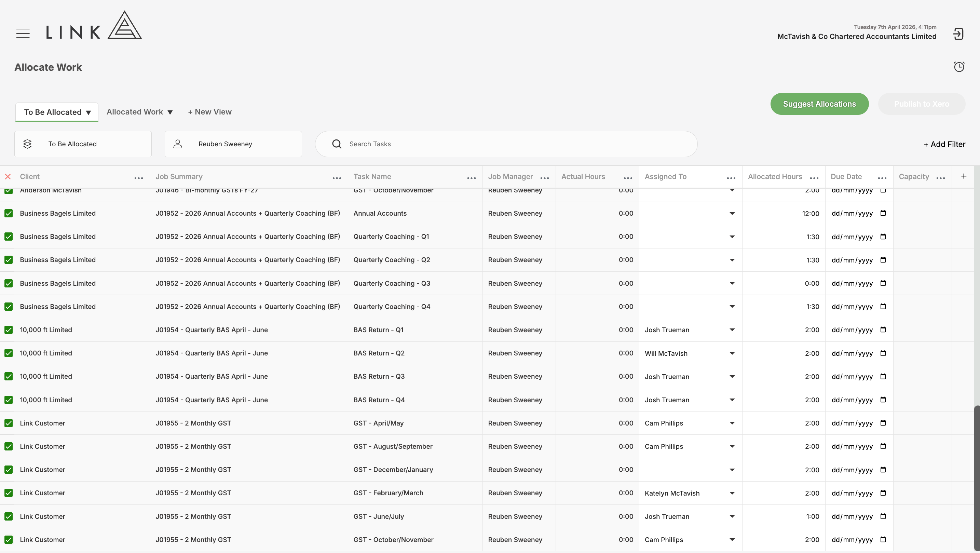Screen dimensions: 980x553
Task: Open the To Be Allocated status filter
Action: click(83, 144)
